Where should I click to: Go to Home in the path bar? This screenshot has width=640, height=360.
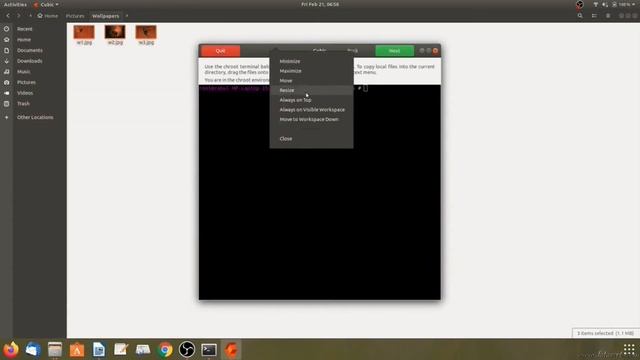(48, 16)
